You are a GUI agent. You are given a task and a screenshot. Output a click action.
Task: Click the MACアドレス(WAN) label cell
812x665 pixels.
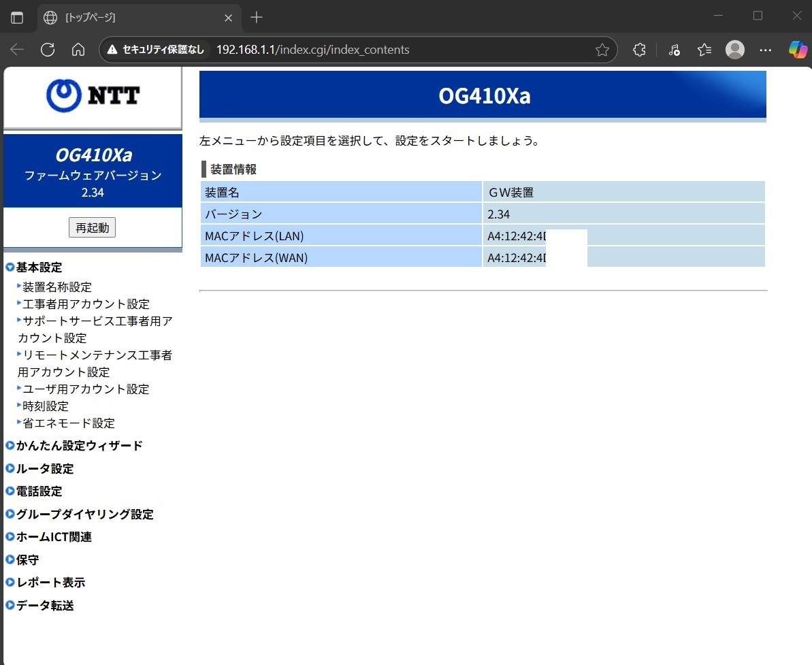click(341, 258)
